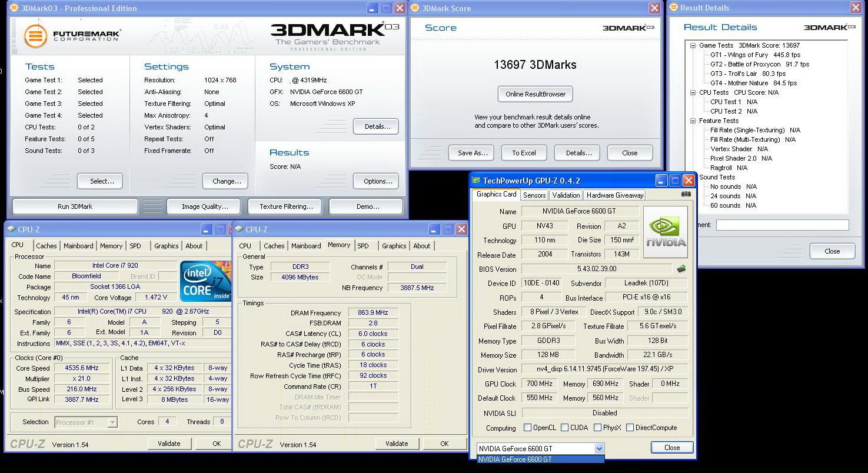The height and width of the screenshot is (473, 868).
Task: Click the Close button in GPU-Z
Action: [x=672, y=448]
